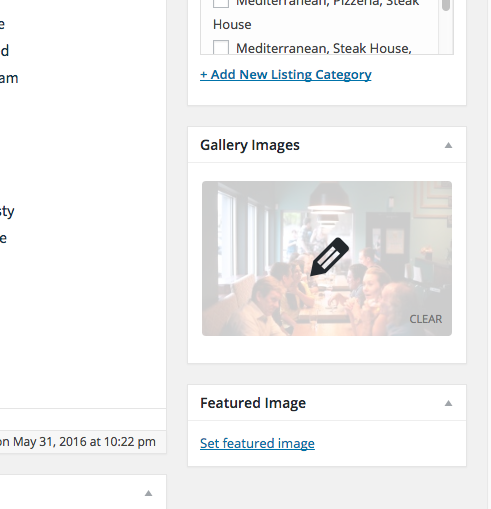Clear the gallery with the CLEAR button
The image size is (491, 509).
tap(426, 319)
